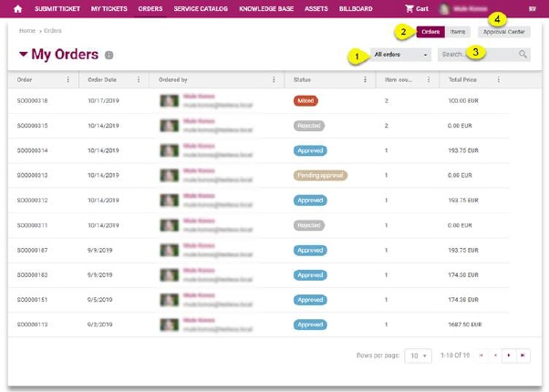The height and width of the screenshot is (392, 549).
Task: Open the All orders filter dropdown
Action: click(400, 55)
